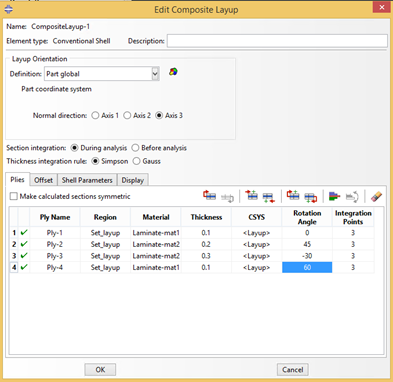Select row header number 4

[x=14, y=267]
